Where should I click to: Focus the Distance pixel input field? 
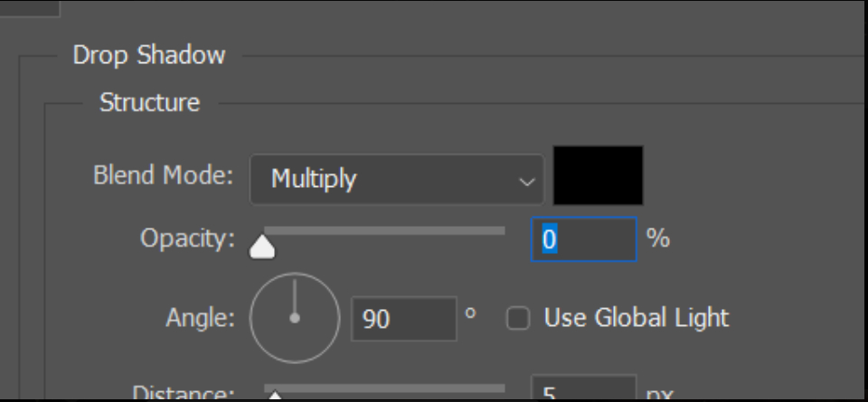583,390
